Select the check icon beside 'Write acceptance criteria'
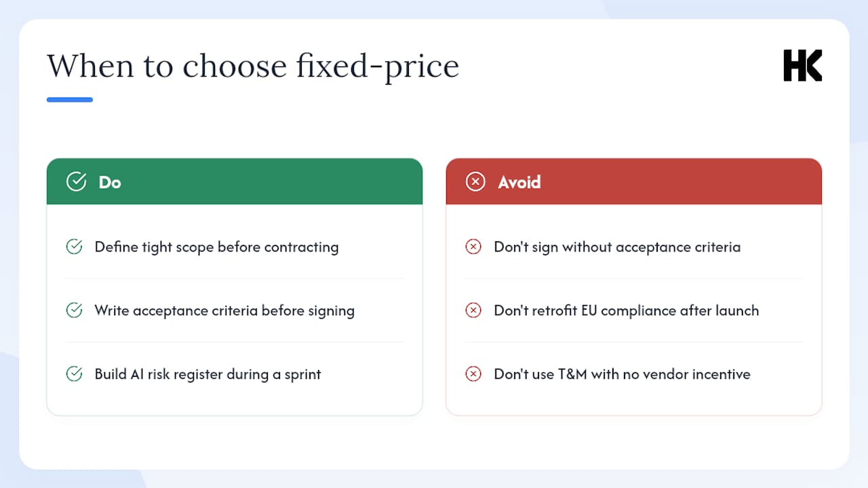868x488 pixels. tap(74, 310)
